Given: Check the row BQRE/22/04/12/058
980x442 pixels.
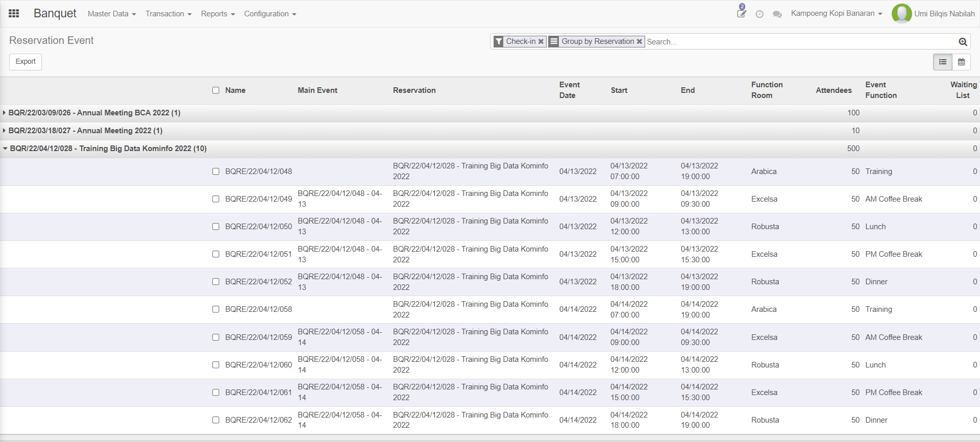Looking at the screenshot, I should 216,309.
